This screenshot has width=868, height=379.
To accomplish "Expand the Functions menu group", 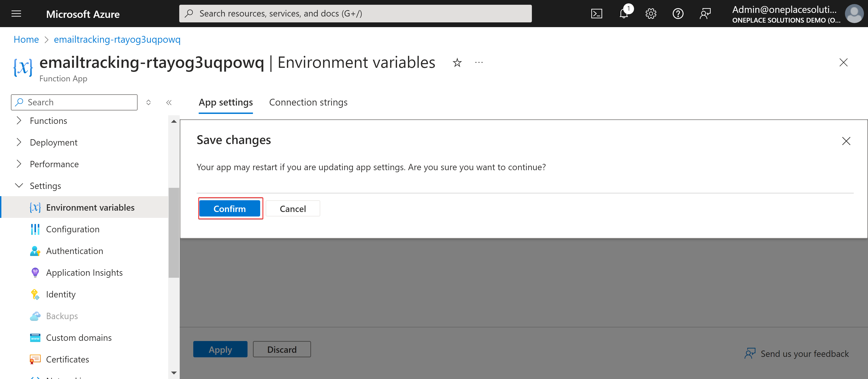I will (19, 121).
